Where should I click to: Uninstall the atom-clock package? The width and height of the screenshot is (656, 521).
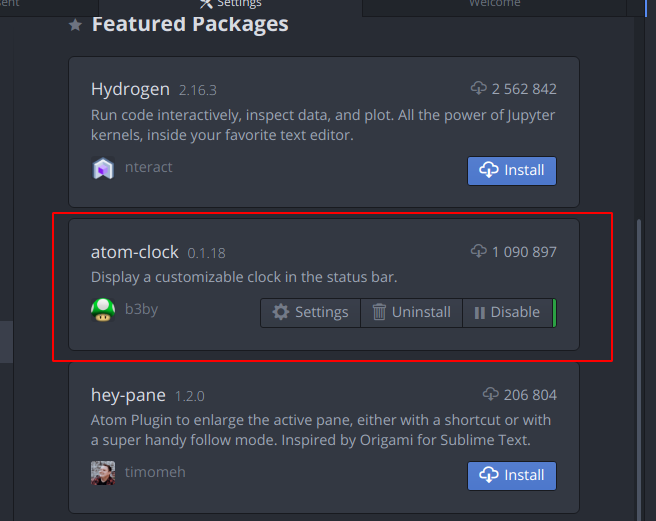(411, 313)
